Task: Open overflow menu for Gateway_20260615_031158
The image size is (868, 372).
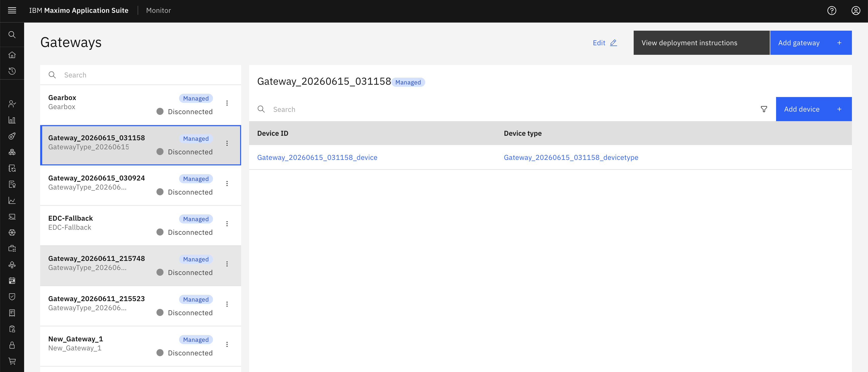Action: click(227, 143)
